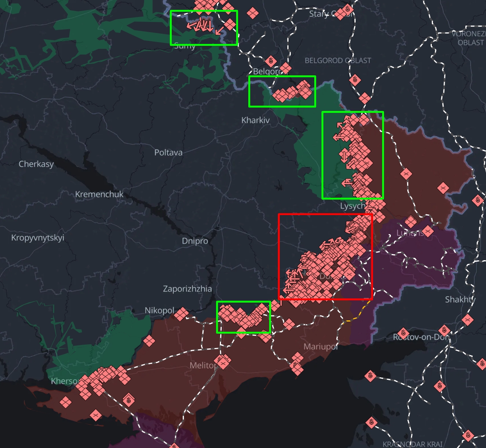Select the cross-symbol marker on coast south of Kherson

click(x=96, y=415)
